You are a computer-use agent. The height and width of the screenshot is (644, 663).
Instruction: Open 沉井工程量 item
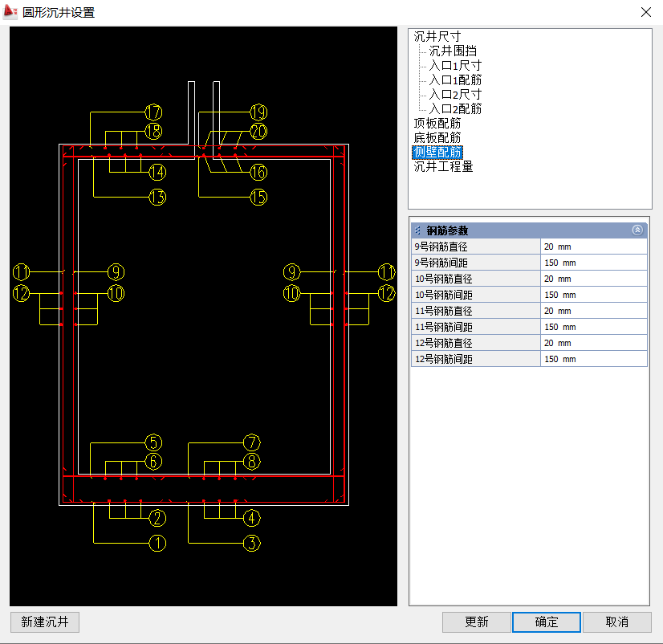click(443, 166)
